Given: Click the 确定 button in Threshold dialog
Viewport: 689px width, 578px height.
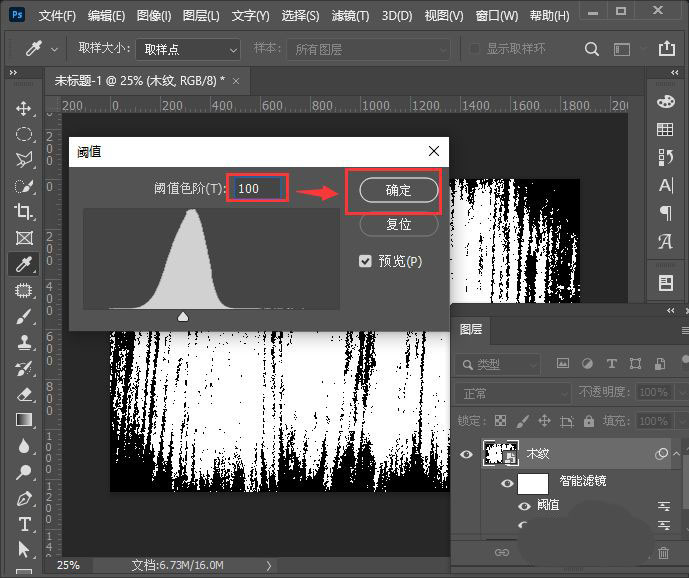Looking at the screenshot, I should coord(399,190).
